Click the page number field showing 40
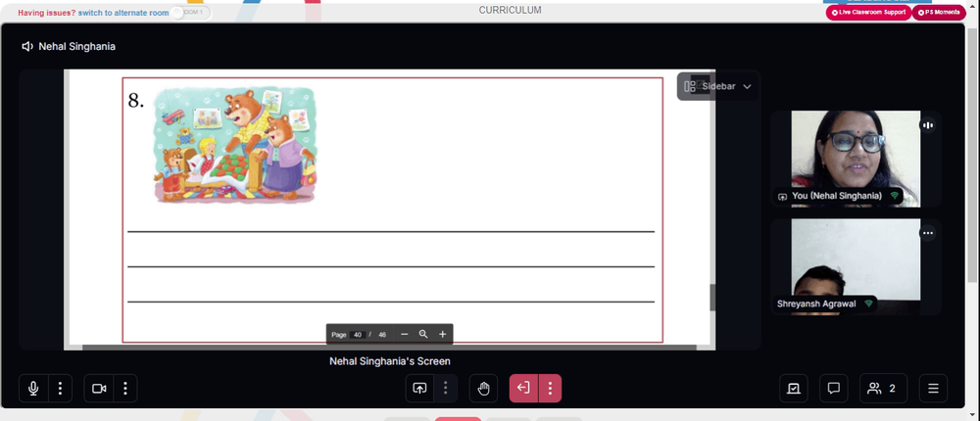Screen dimensions: 980x421 coord(358,335)
